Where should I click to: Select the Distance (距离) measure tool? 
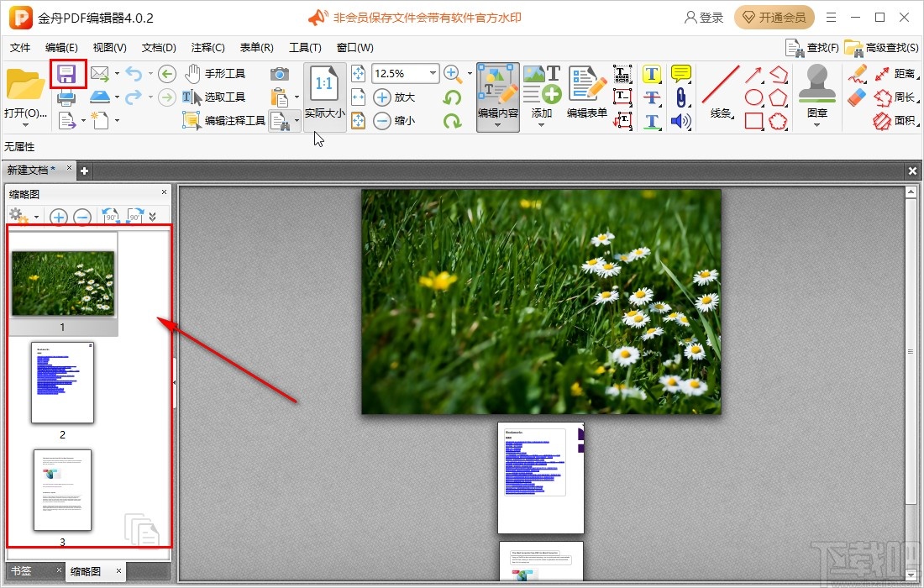pyautogui.click(x=897, y=74)
